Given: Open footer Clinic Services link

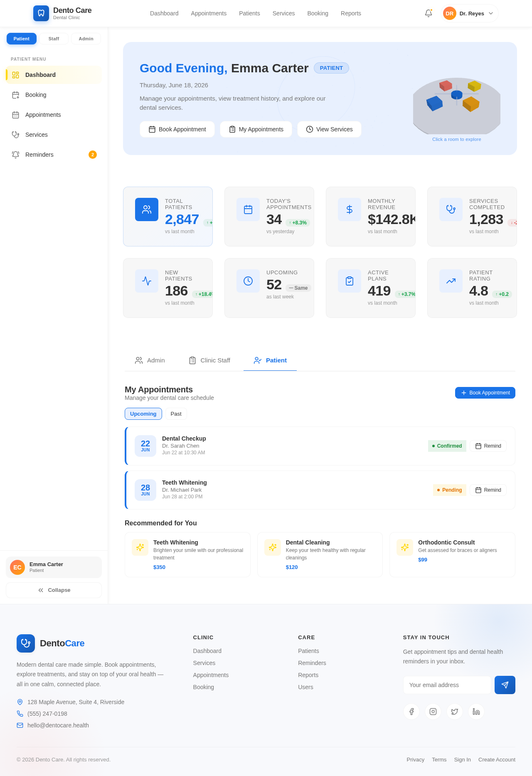Looking at the screenshot, I should coord(204,663).
